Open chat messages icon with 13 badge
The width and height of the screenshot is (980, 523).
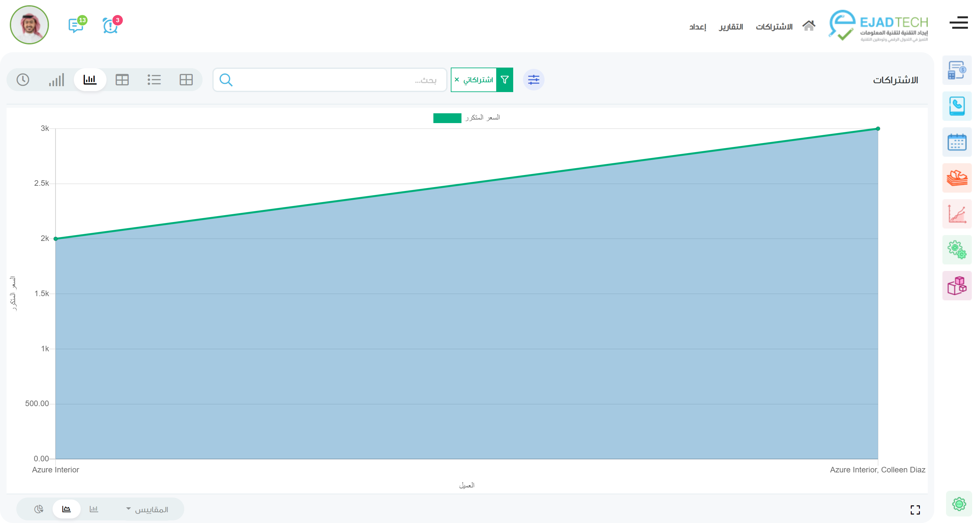[x=76, y=26]
